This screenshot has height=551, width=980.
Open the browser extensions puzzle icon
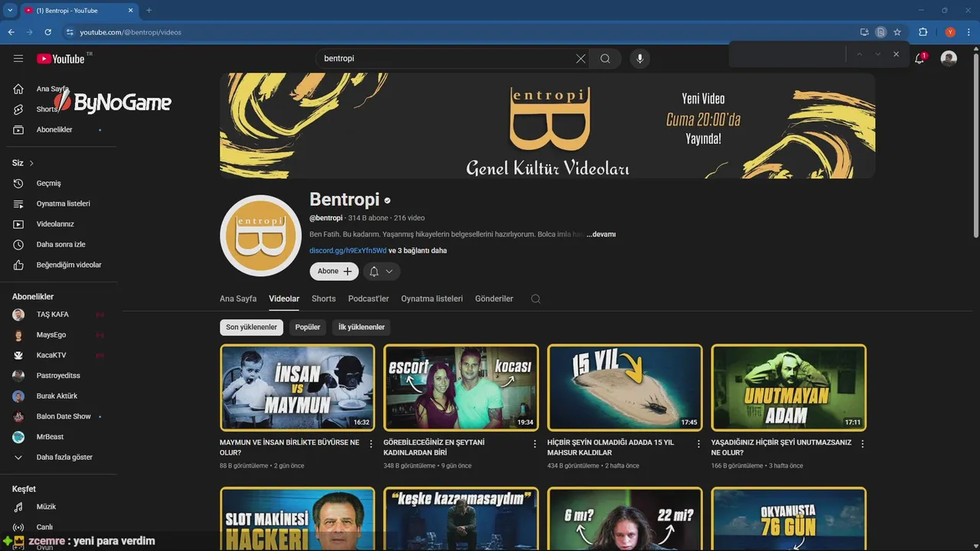pyautogui.click(x=923, y=32)
